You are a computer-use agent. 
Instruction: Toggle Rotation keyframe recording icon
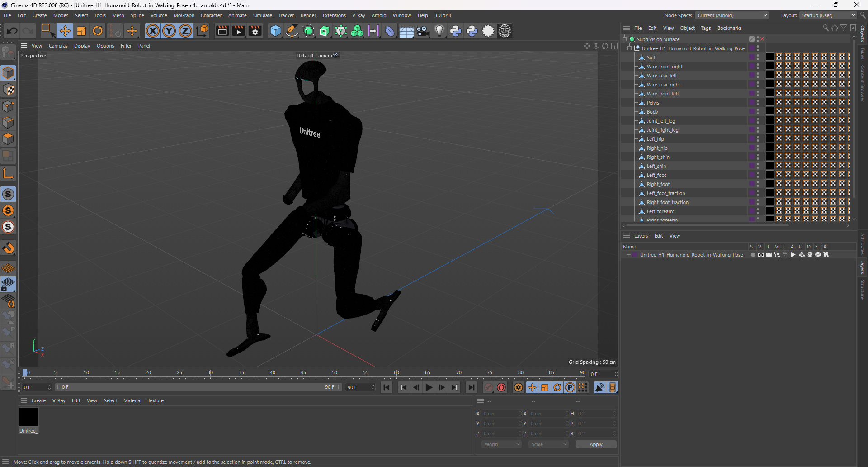[557, 387]
